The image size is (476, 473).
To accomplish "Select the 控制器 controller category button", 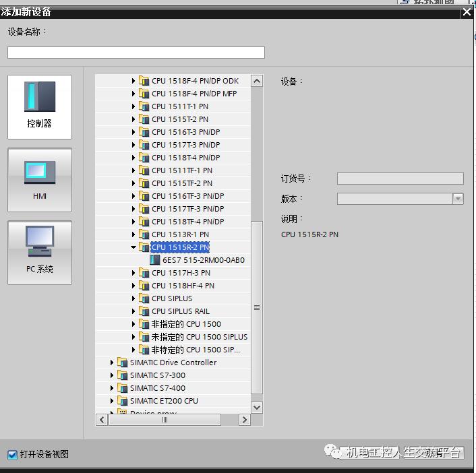I will tap(40, 107).
